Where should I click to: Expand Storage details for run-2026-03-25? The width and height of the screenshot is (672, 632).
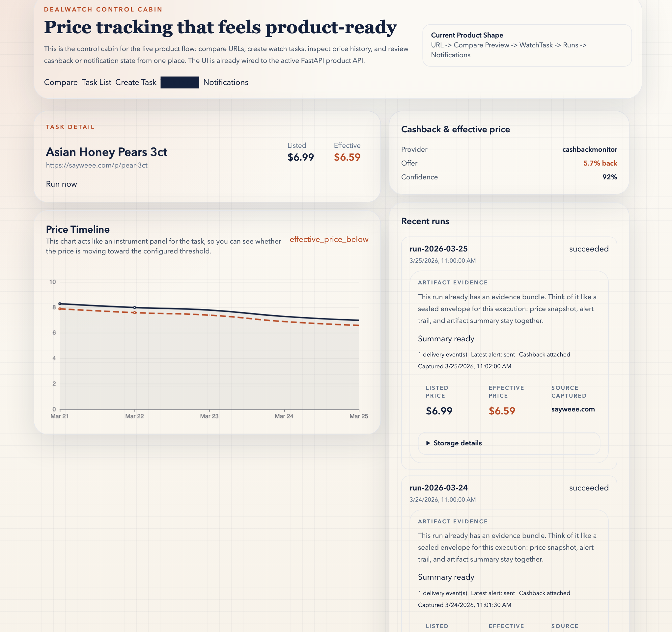tap(458, 443)
